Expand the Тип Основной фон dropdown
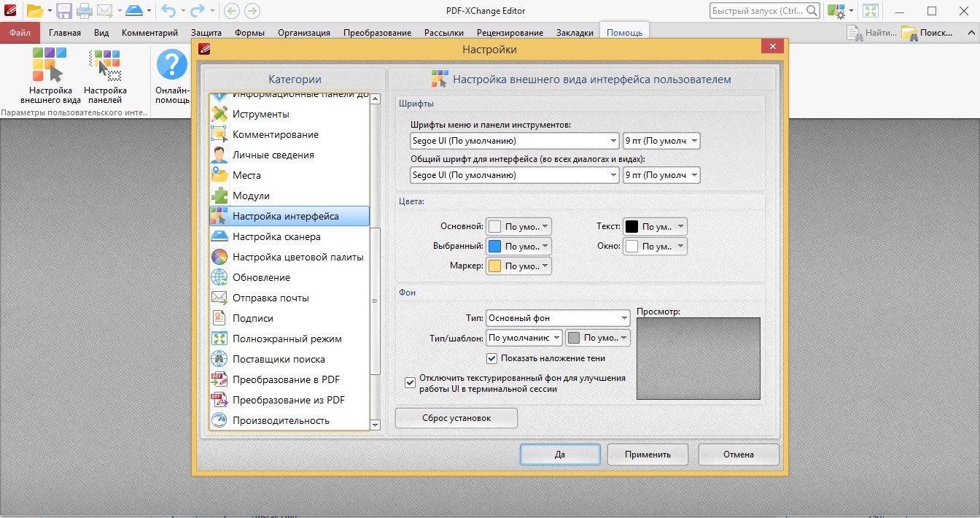The width and height of the screenshot is (980, 518). (x=558, y=318)
